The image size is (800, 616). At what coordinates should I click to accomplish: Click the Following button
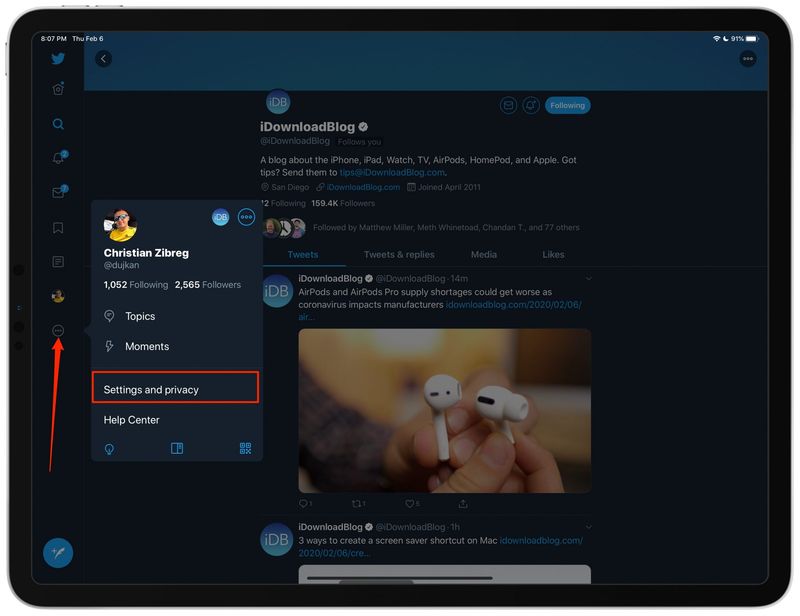(567, 106)
